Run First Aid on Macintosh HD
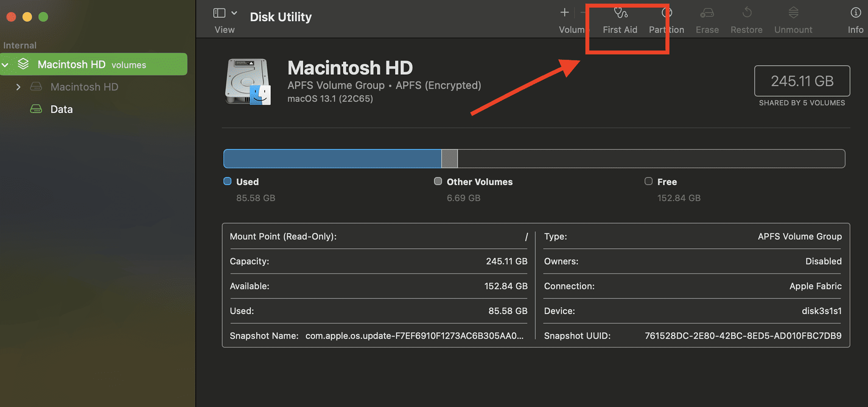The height and width of the screenshot is (407, 868). [620, 19]
